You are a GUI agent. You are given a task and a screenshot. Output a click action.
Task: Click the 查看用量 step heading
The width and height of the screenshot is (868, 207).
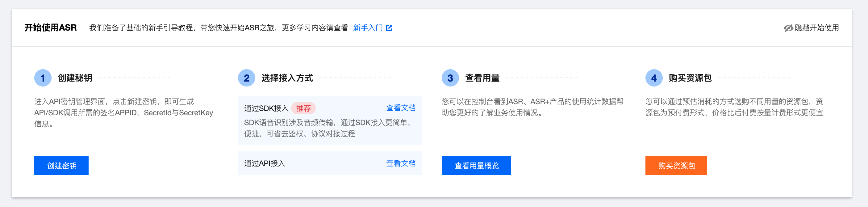[482, 78]
